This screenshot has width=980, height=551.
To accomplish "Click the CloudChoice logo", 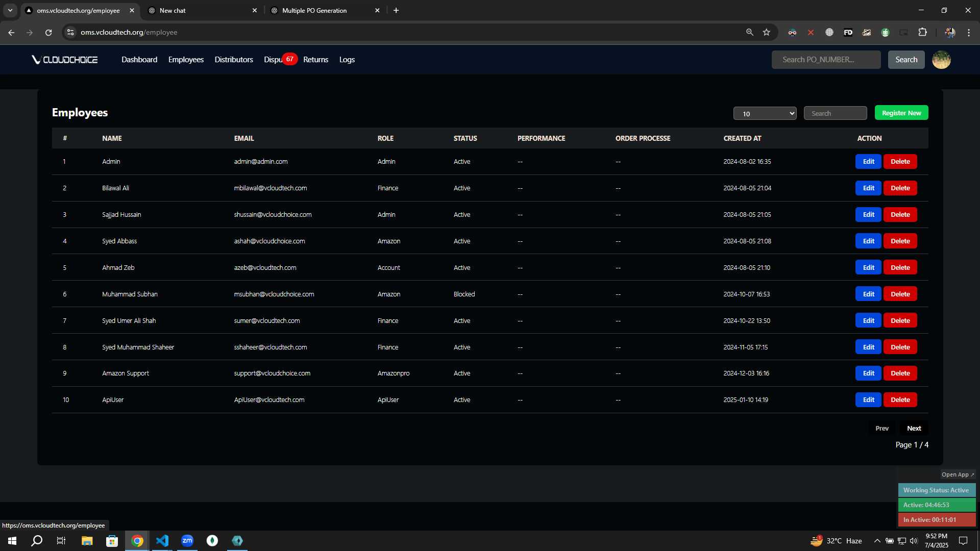I will pos(64,60).
